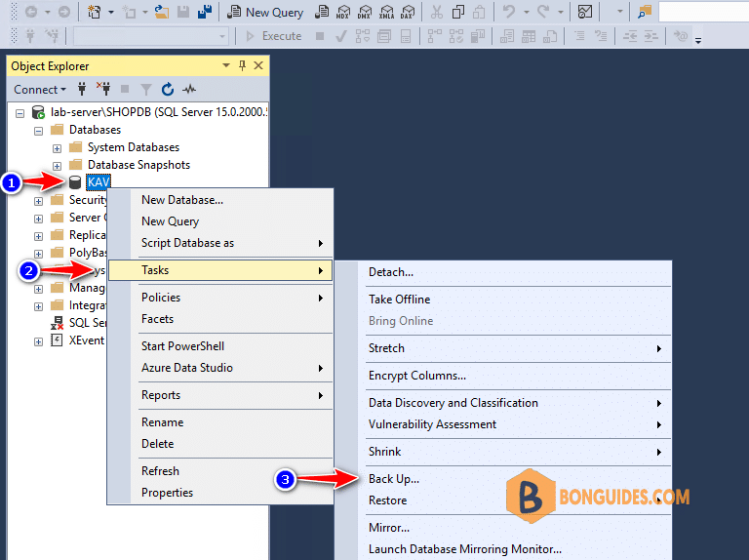The image size is (749, 560).
Task: Collapse the lab-server\SHOPDB server node
Action: pyautogui.click(x=20, y=113)
